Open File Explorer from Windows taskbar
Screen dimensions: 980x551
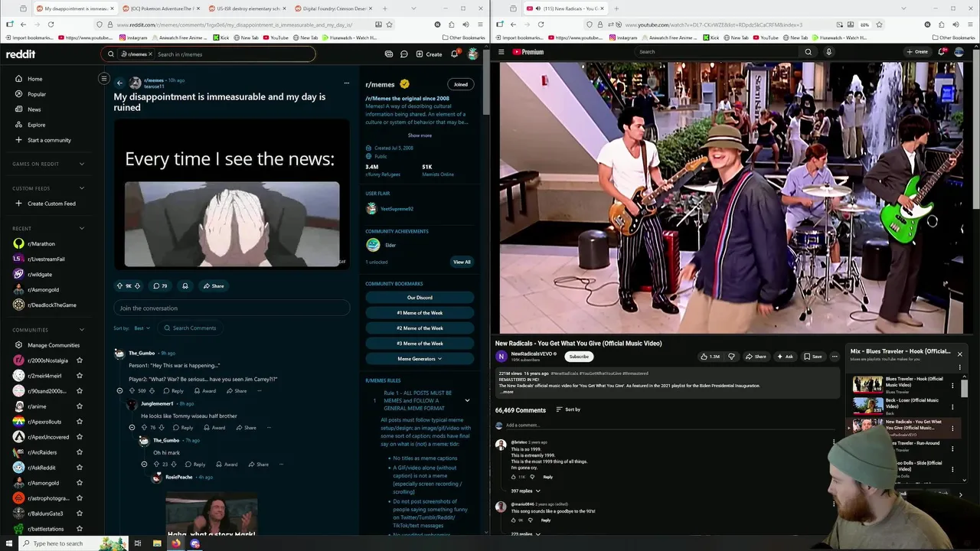(157, 543)
